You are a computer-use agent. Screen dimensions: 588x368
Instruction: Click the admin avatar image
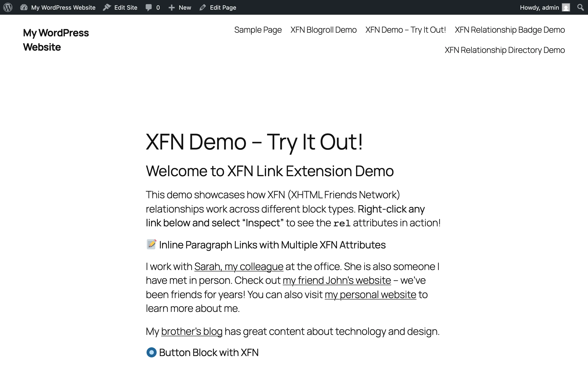566,8
